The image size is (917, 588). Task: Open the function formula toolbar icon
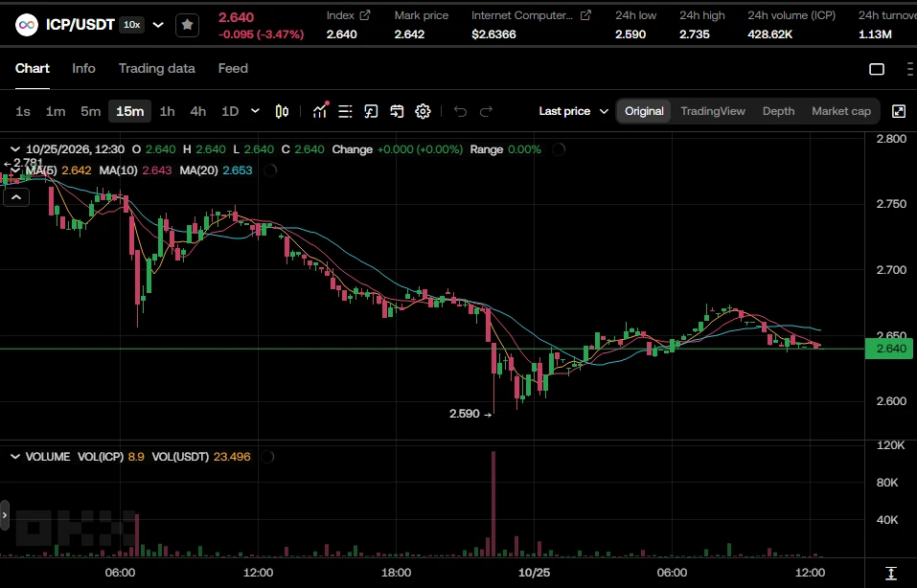pos(371,111)
